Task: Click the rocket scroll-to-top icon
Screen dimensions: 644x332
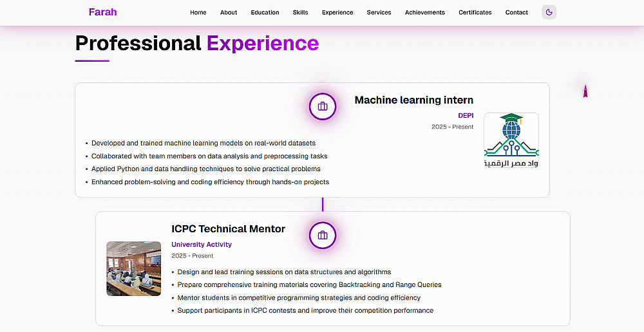Action: click(585, 91)
